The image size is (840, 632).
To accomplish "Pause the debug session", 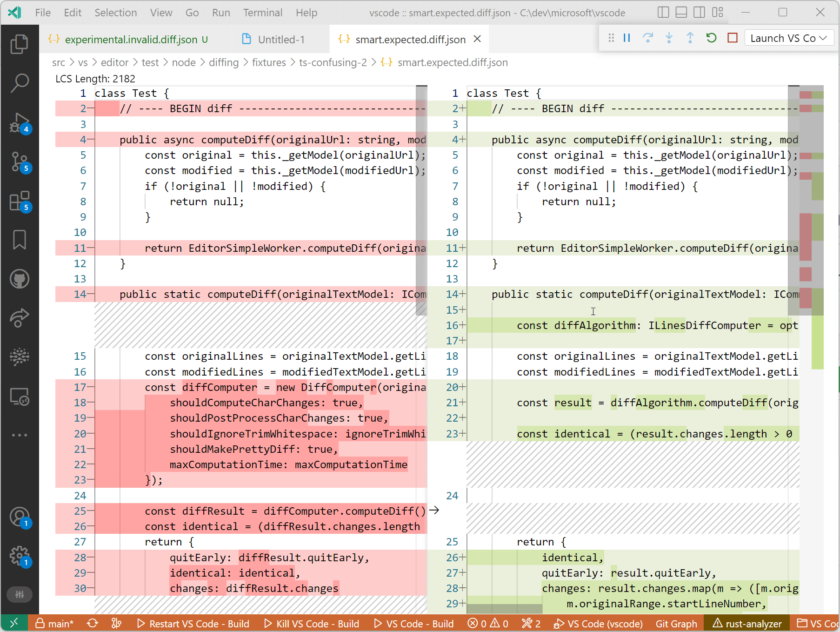I will point(627,38).
